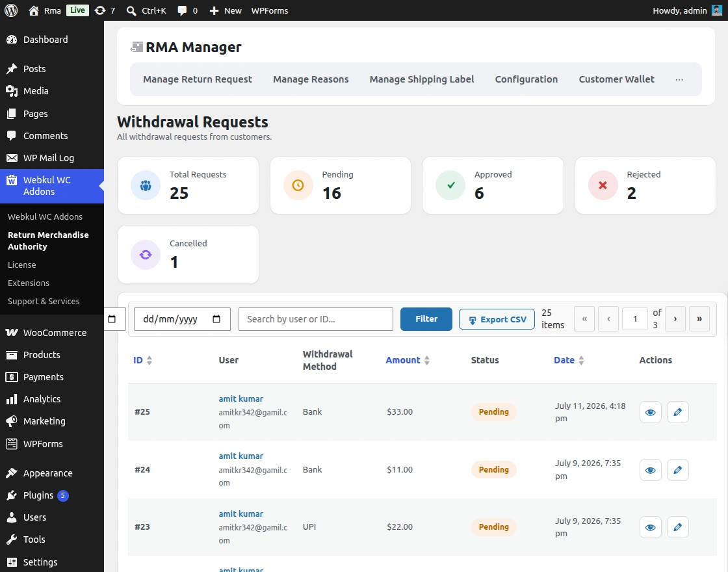View request #23 with eye icon
Screen dimensions: 728x572
[x=650, y=527]
